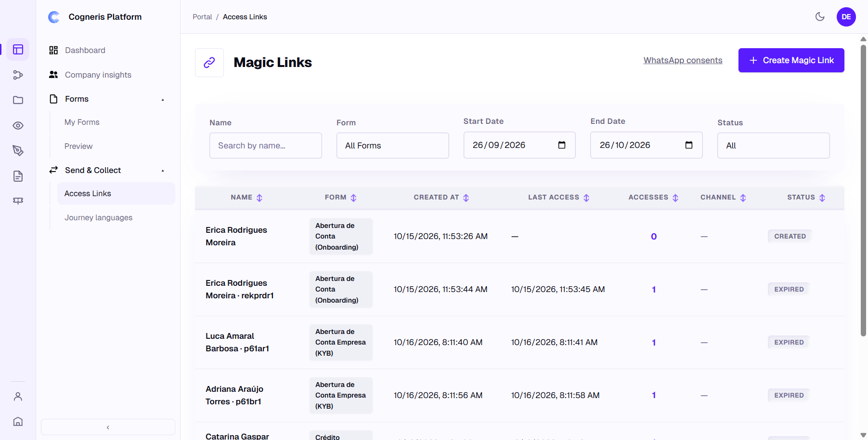Sort table by Status column
This screenshot has height=440, width=868.
coord(822,198)
